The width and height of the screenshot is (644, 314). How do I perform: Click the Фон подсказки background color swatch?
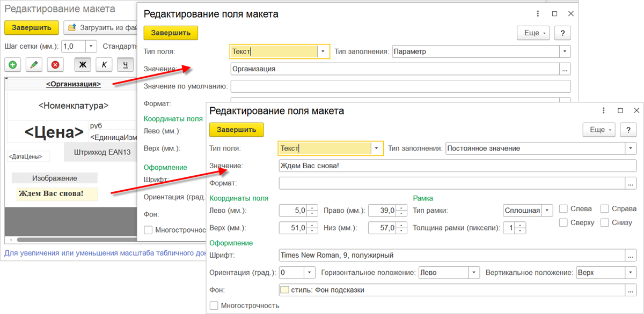(283, 290)
